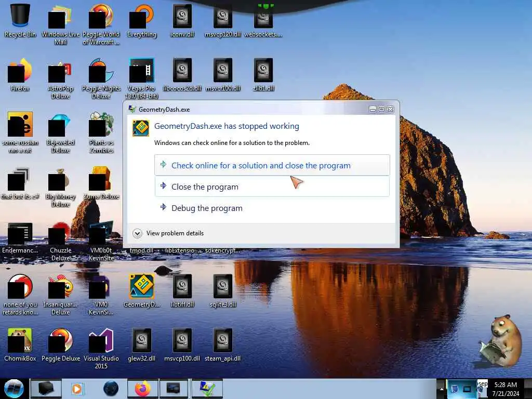The width and height of the screenshot is (532, 399).
Task: Choose Debug the program option
Action: [272, 208]
